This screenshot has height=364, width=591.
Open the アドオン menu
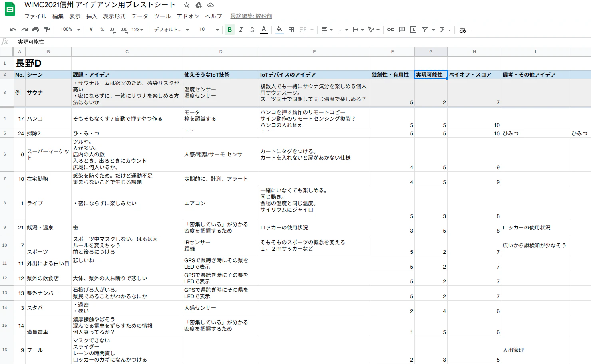[x=188, y=16]
